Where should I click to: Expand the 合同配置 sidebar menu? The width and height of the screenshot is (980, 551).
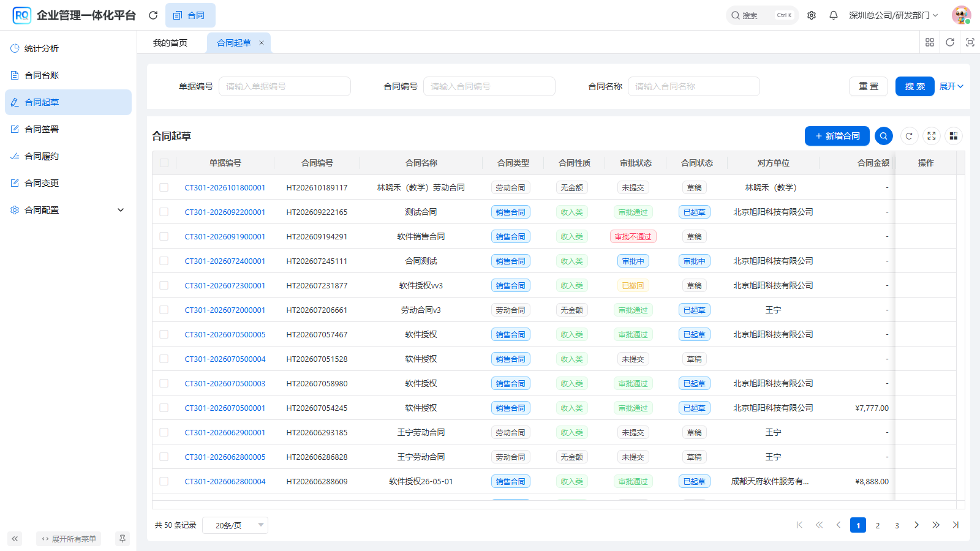68,210
